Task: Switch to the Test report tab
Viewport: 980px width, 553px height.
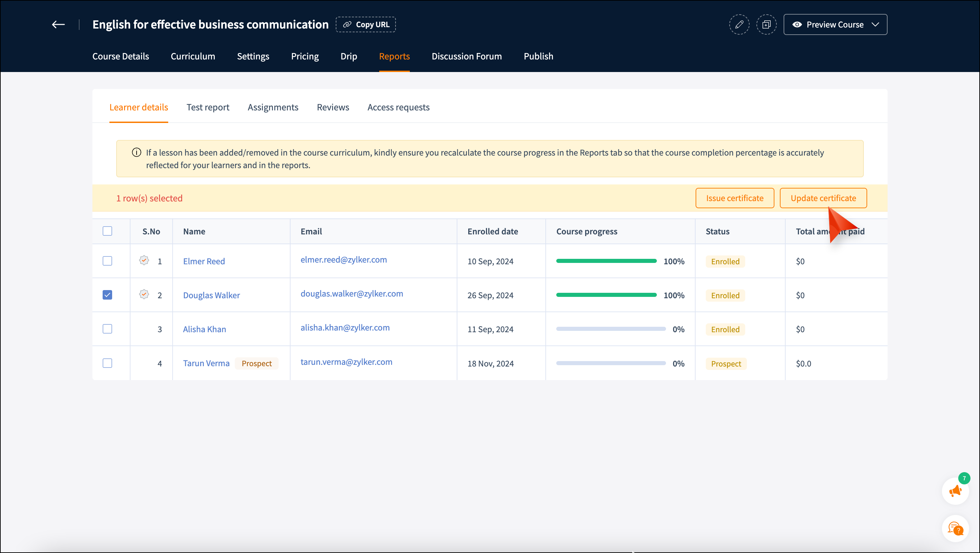Action: click(x=208, y=107)
